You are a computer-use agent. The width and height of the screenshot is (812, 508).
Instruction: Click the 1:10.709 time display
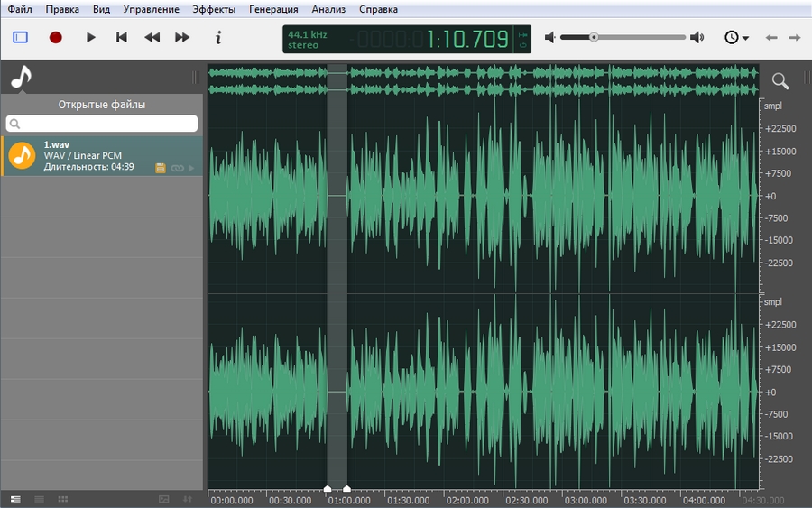click(x=467, y=40)
